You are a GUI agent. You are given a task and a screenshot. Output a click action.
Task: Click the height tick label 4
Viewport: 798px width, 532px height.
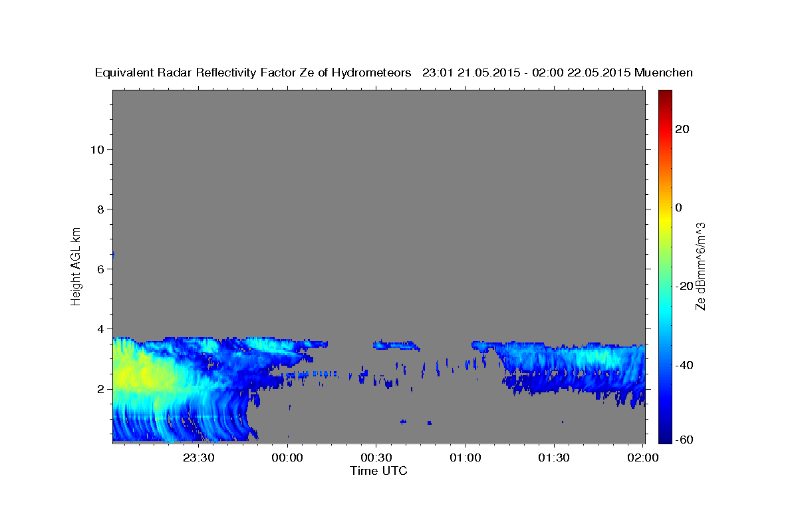click(99, 329)
